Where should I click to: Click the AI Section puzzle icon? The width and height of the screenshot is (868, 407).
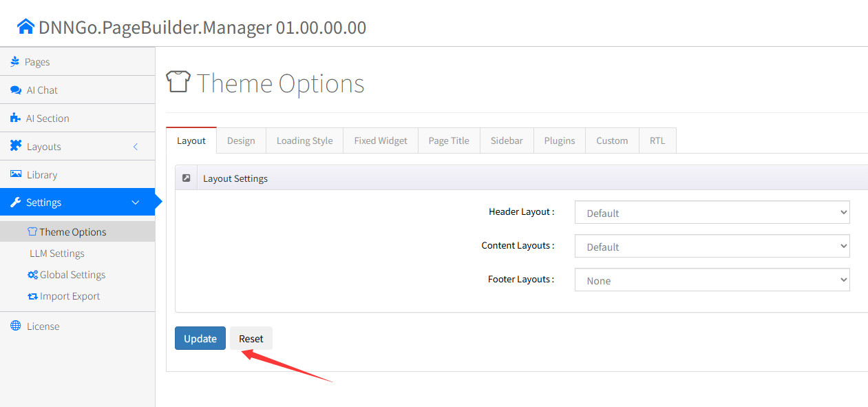[15, 118]
